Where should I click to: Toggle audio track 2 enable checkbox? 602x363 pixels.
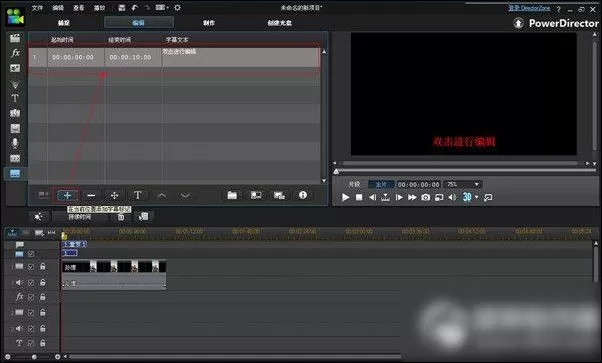(31, 329)
